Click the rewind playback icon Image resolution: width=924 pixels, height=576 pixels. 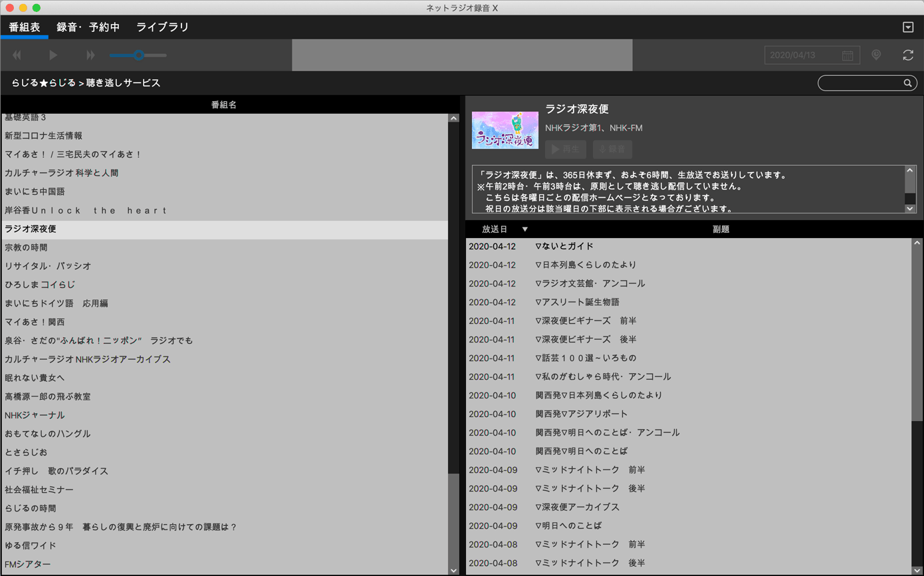[17, 55]
